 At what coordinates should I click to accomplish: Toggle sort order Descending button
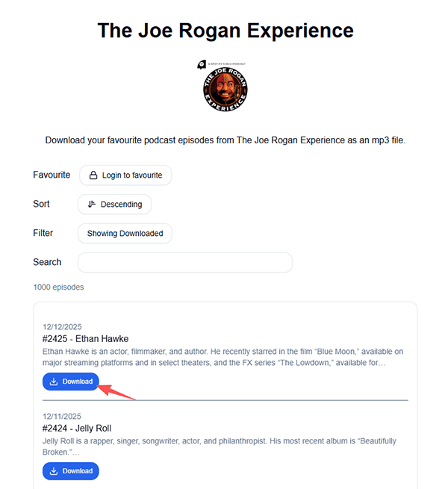(x=114, y=205)
